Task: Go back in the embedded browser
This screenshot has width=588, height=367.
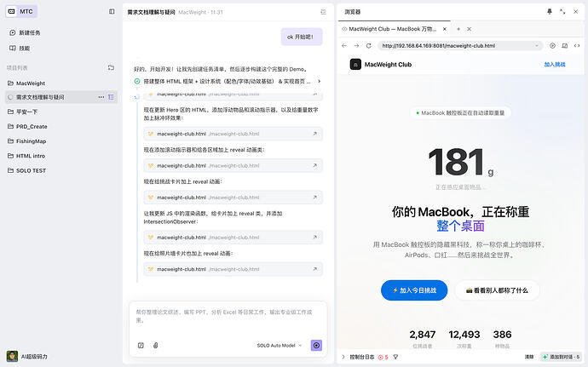Action: [344, 46]
